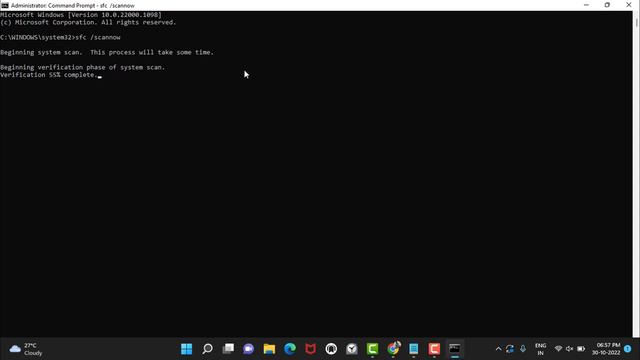Image resolution: width=640 pixels, height=360 pixels.
Task: Click the Microsoft Windows version line
Action: point(81,15)
